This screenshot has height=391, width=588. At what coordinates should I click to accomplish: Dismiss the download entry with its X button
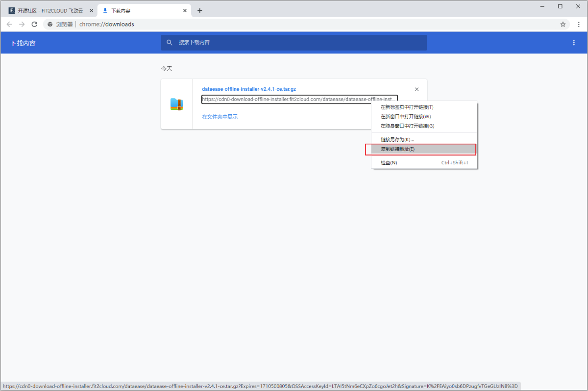click(x=416, y=89)
